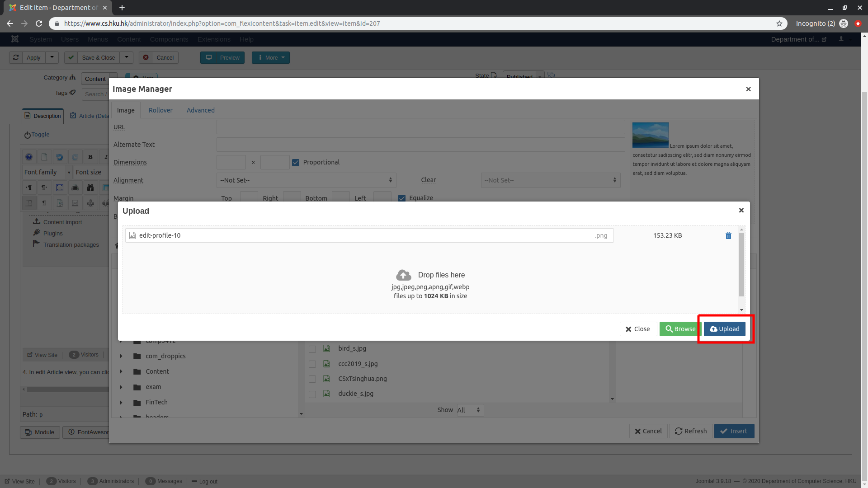Open the Alignment dropdown
The image size is (868, 488).
306,180
